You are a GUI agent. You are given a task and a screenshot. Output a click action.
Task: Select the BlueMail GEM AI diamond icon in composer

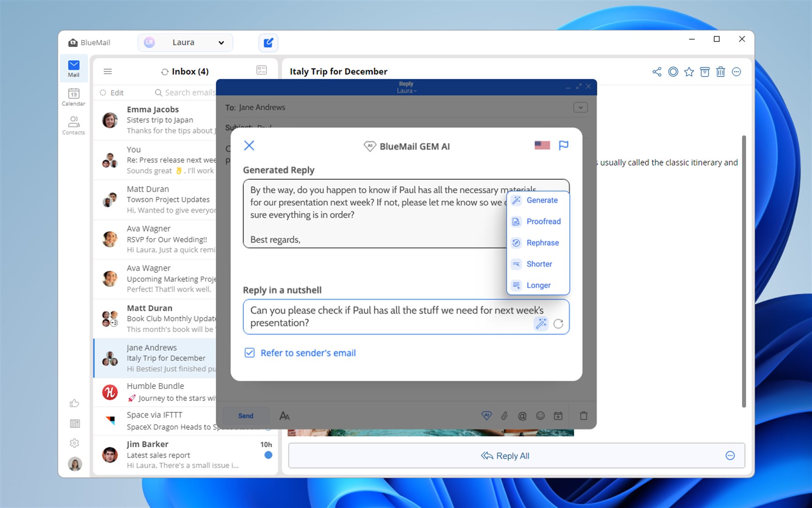coord(487,416)
